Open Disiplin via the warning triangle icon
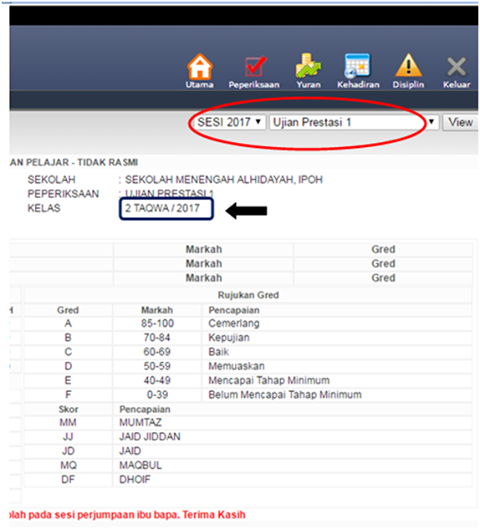This screenshot has width=480, height=529. [408, 65]
